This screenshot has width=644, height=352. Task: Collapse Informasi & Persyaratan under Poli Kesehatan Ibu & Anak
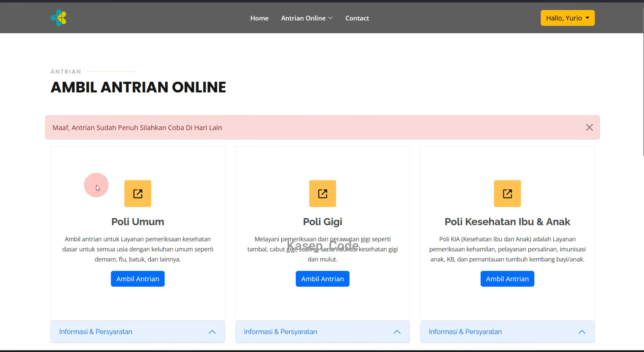(507, 332)
